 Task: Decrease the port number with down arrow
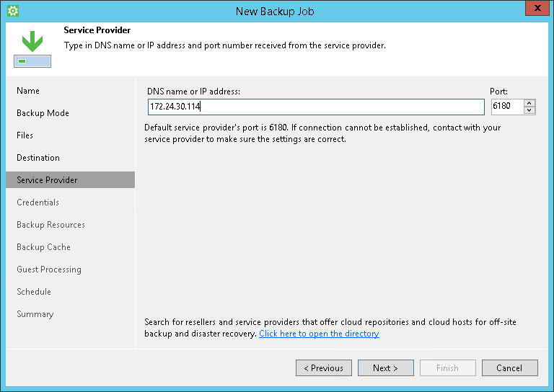(x=530, y=110)
